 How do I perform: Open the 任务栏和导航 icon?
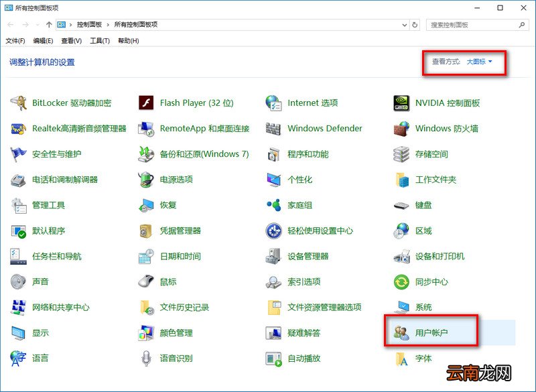pos(19,257)
